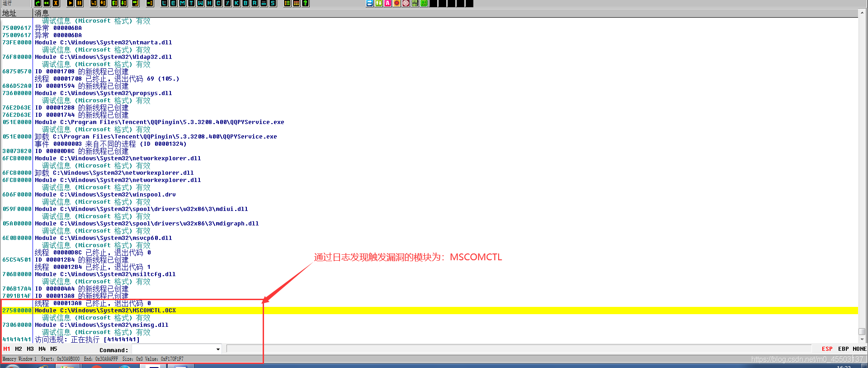The width and height of the screenshot is (868, 368).
Task: Select EBP register mode button
Action: click(843, 349)
